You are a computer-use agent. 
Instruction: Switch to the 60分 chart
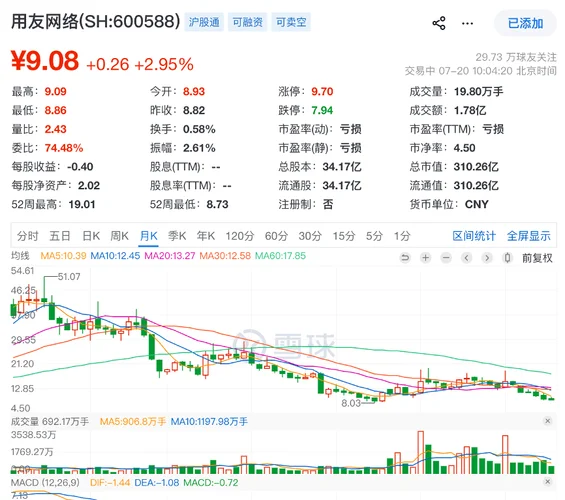276,236
